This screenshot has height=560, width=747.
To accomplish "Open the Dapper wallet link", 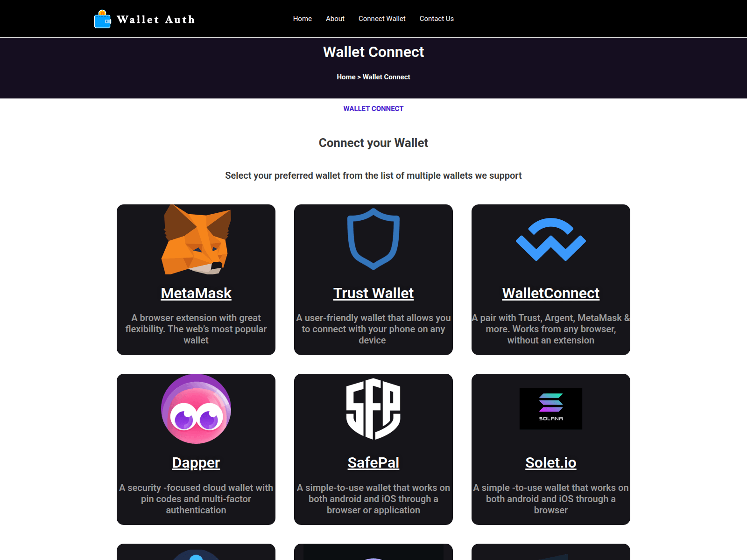I will coord(196,462).
